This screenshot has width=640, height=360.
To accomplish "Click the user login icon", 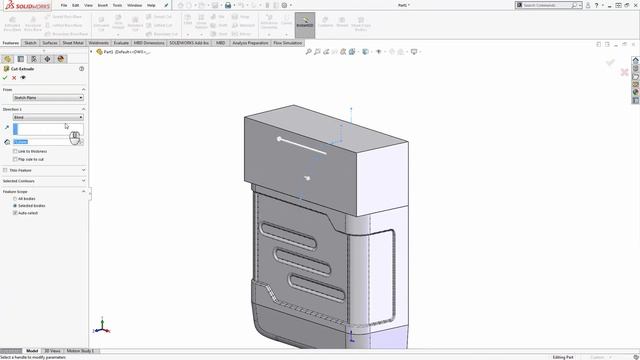I will point(588,5).
